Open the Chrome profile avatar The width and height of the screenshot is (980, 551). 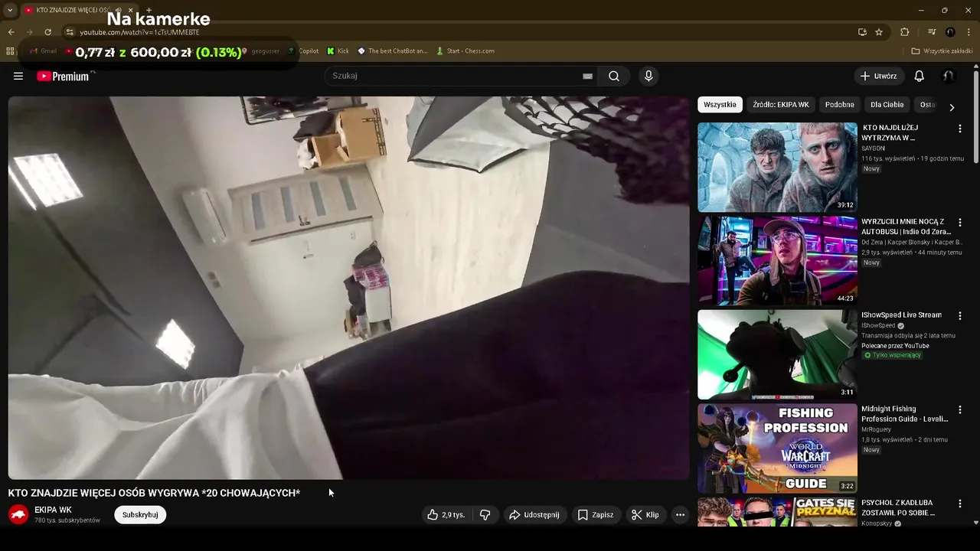(x=950, y=32)
